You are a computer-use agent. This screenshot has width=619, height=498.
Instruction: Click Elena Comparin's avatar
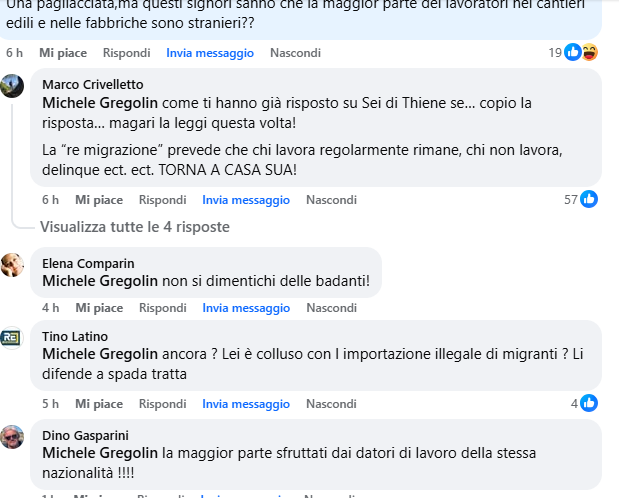tap(12, 264)
